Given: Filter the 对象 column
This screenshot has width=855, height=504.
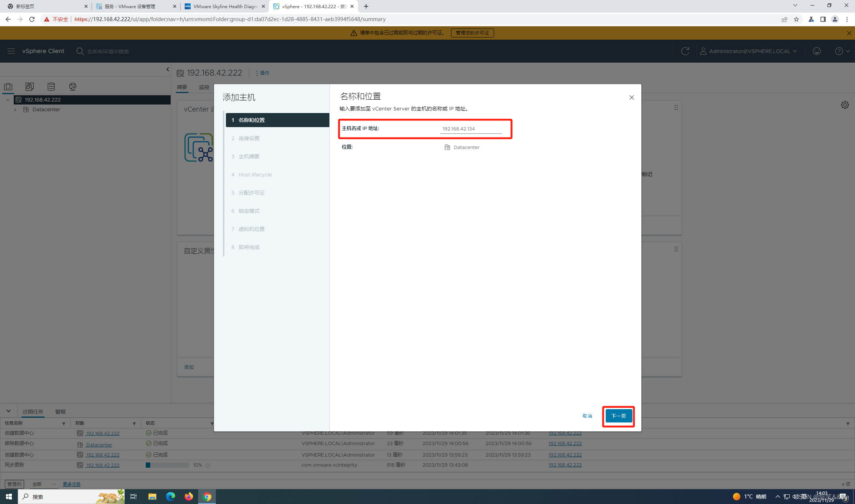Looking at the screenshot, I should coord(134,423).
